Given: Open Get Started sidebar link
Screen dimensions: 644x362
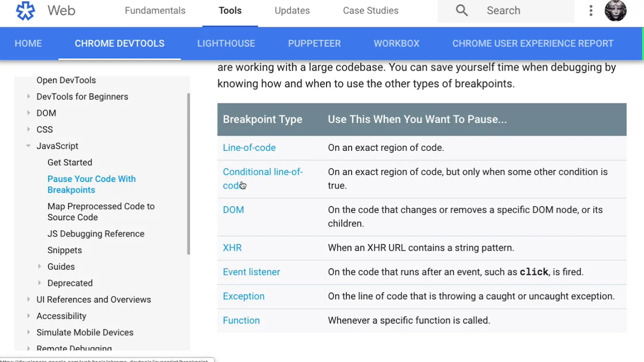Looking at the screenshot, I should [70, 162].
